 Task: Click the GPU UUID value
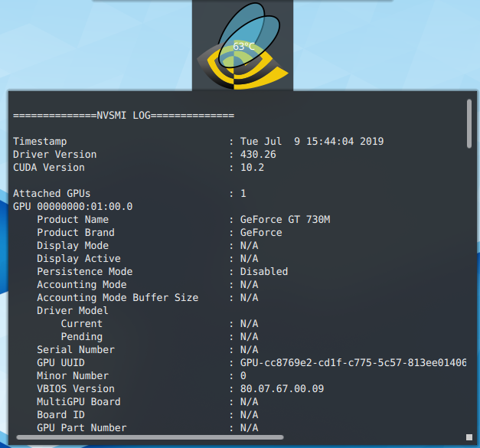353,363
